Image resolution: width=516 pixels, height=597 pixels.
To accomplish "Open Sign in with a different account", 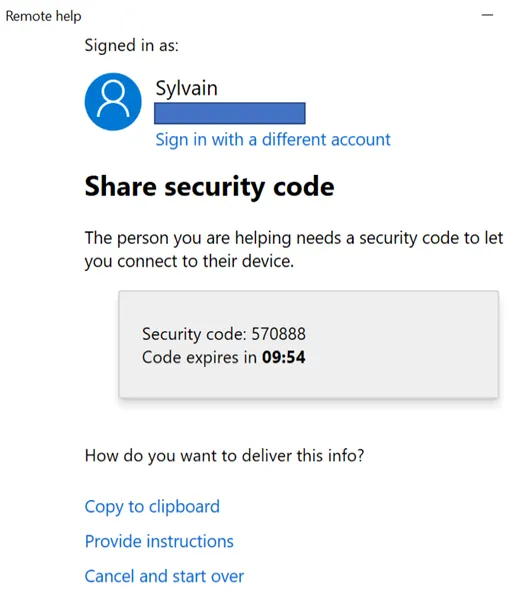I will 273,139.
